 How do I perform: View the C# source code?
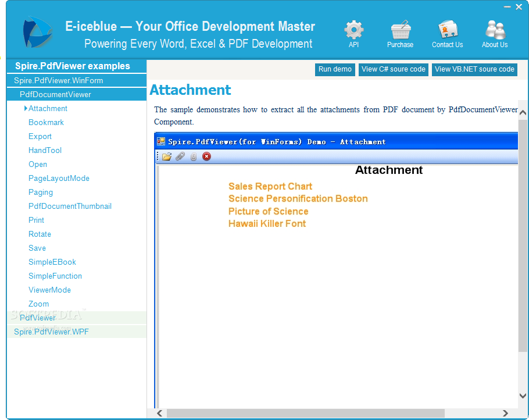tap(394, 70)
